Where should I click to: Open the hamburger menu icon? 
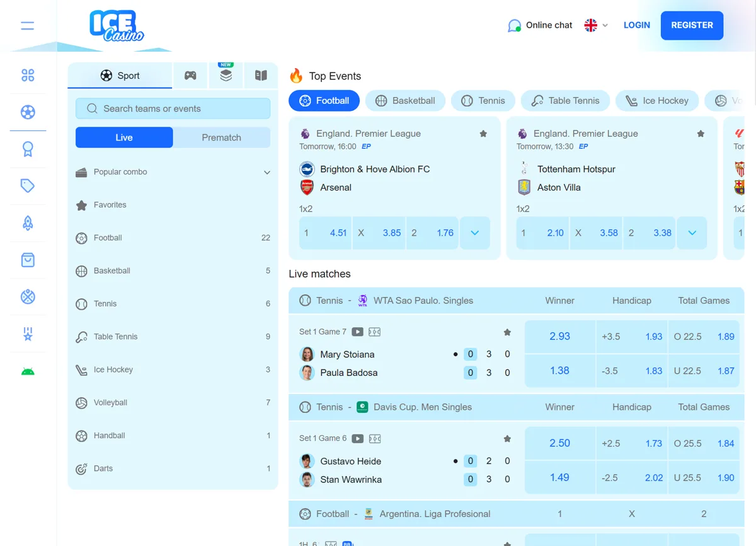click(28, 26)
